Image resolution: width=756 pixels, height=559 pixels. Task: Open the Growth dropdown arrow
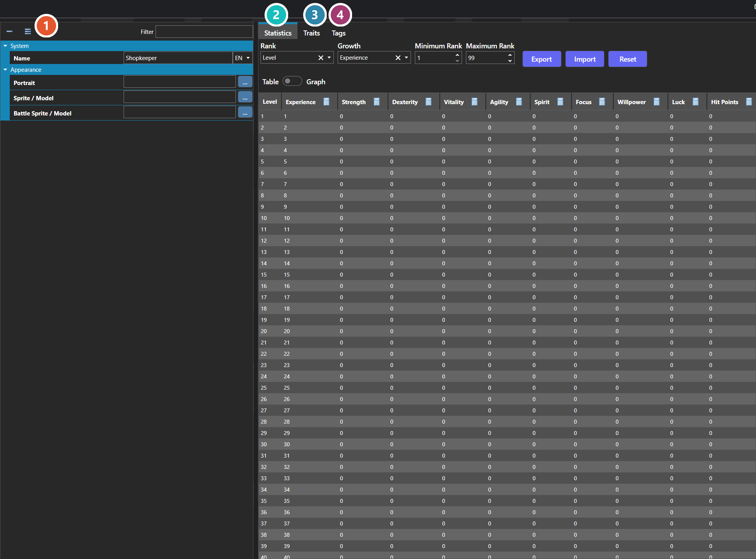[x=407, y=58]
